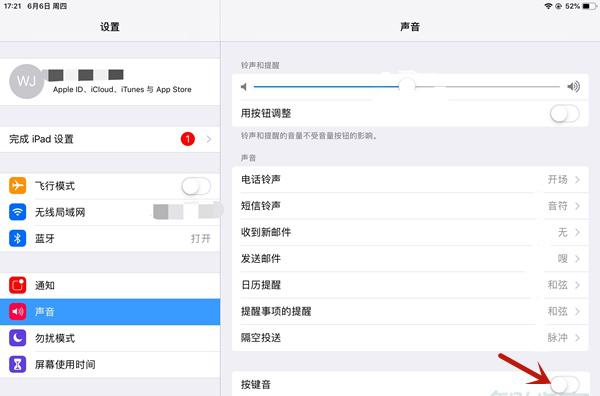Open Apple ID, iCloud, iTunes account row
This screenshot has width=600, height=396.
[110, 82]
